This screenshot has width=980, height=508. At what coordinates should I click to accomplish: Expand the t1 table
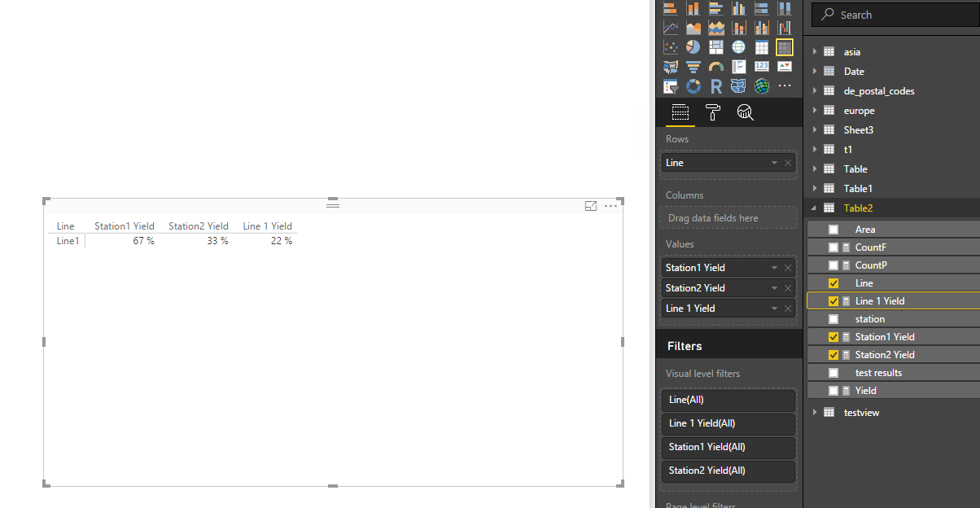[x=815, y=150]
